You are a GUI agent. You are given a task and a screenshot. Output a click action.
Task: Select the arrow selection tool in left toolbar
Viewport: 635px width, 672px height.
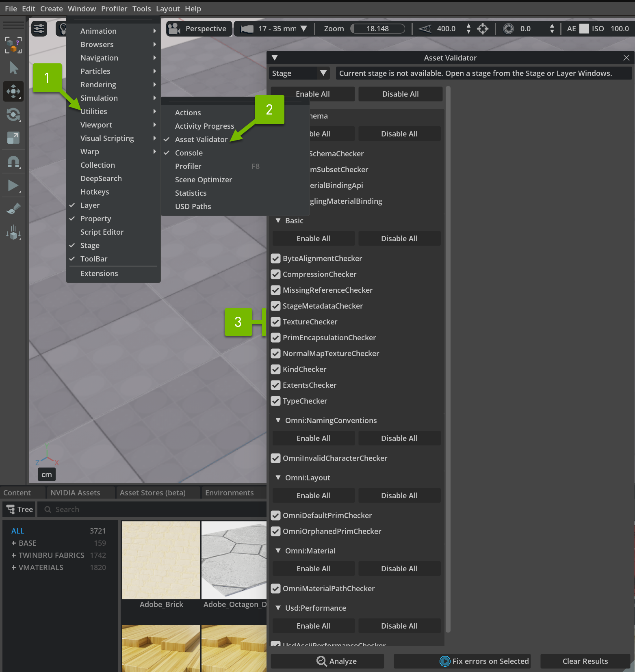point(13,68)
